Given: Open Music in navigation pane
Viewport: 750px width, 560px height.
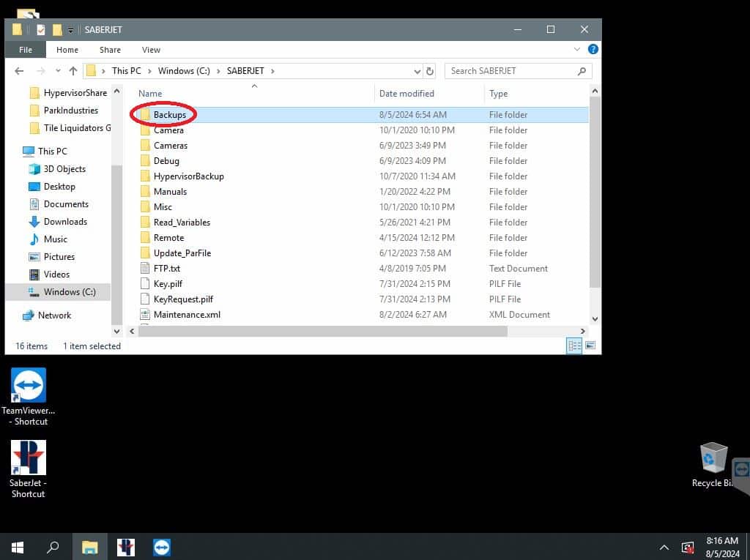Looking at the screenshot, I should pos(48,239).
